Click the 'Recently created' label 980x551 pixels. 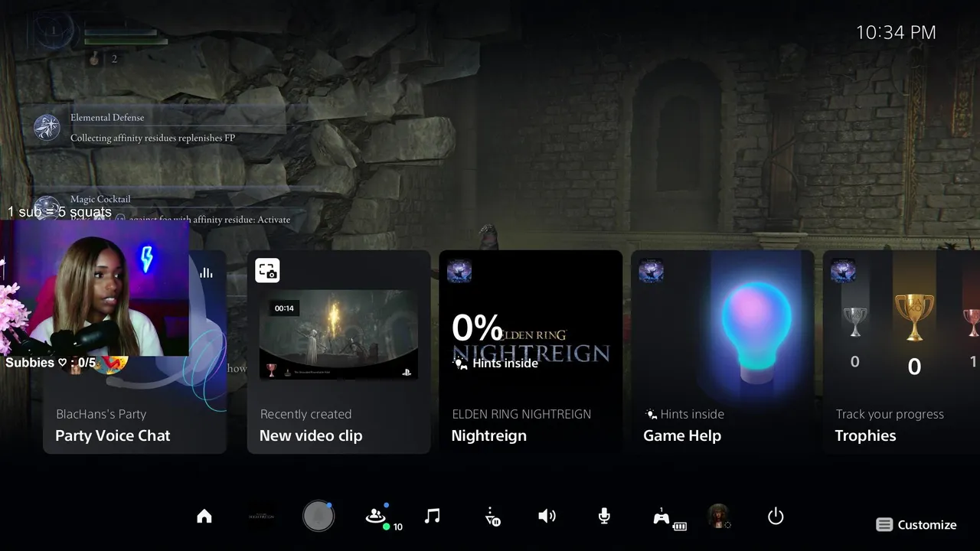pos(305,414)
